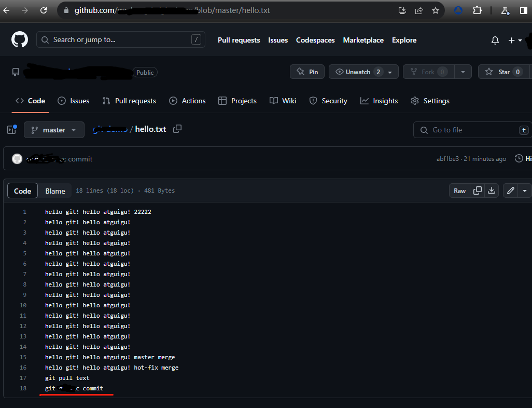Switch to the Wiki tab

[283, 101]
